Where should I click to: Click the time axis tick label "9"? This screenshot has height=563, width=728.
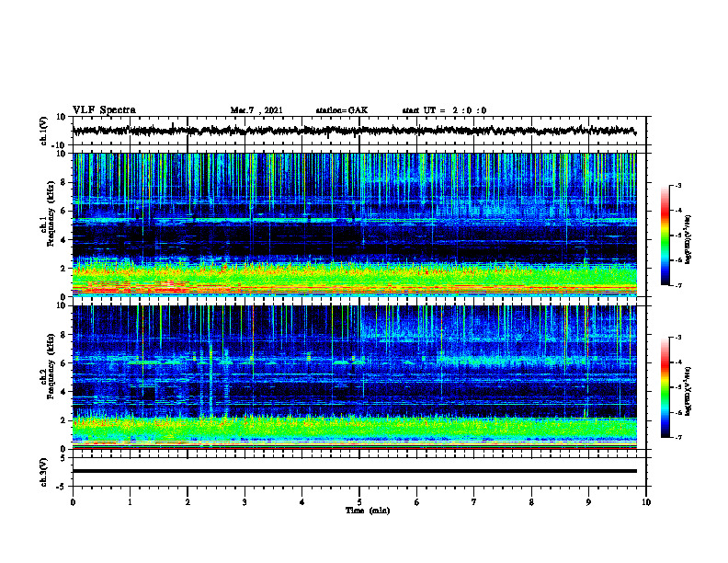click(x=588, y=502)
